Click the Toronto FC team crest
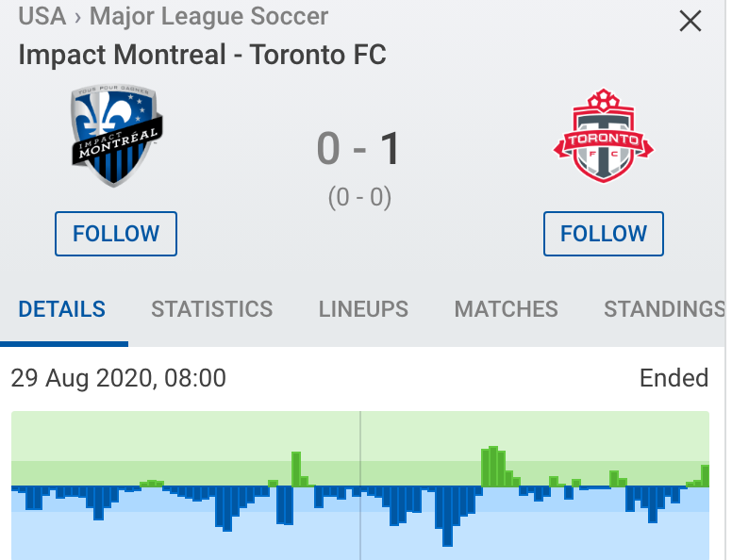 (x=603, y=136)
